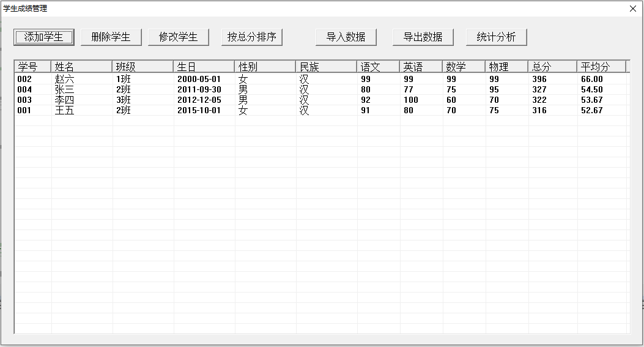Screen dimensions: 644x347
Task: Click the 性别 column header
Action: 265,67
